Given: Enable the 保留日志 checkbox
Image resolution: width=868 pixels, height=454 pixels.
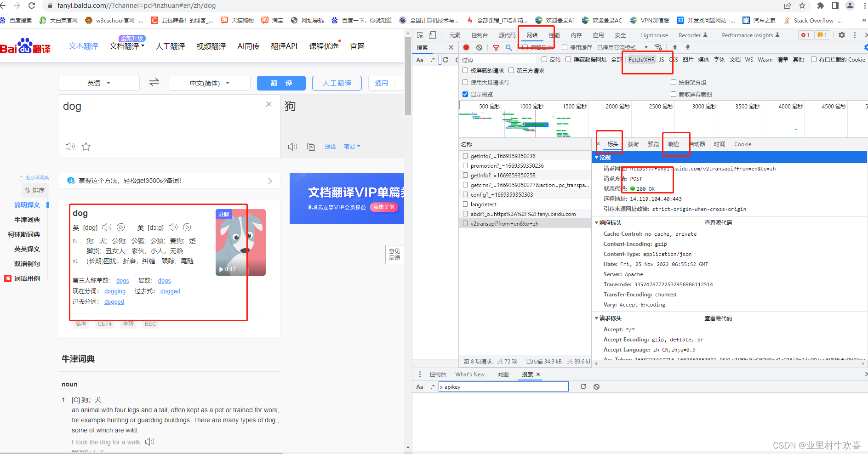Looking at the screenshot, I should click(525, 47).
